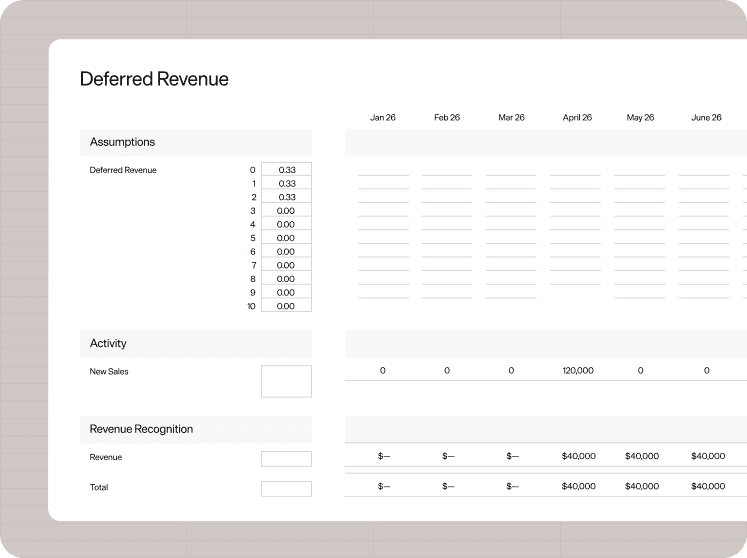
Task: Select the Revenue row $40,000 under June 26
Action: click(708, 456)
